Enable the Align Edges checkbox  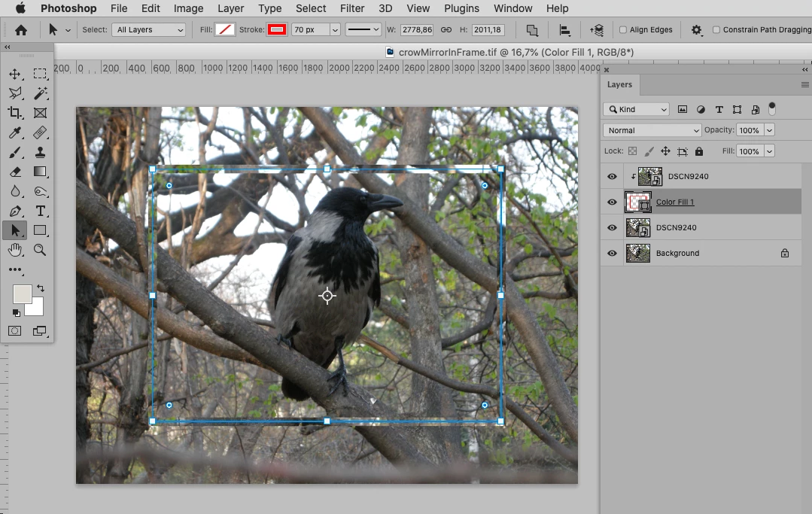pyautogui.click(x=623, y=29)
